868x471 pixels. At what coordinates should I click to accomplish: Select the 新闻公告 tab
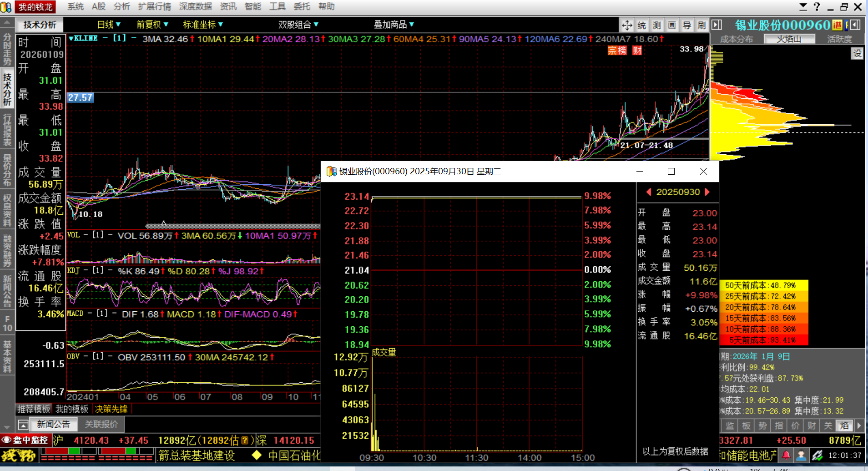(53, 425)
